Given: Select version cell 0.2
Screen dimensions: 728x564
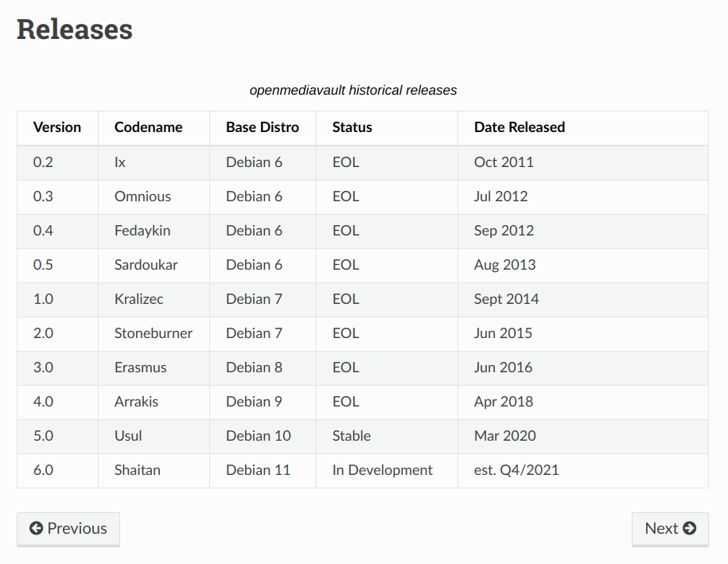Looking at the screenshot, I should pos(43,162).
